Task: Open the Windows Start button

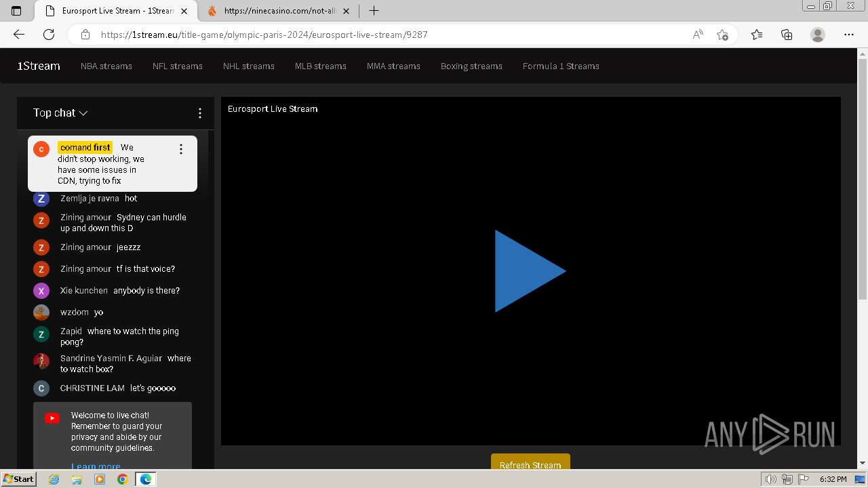Action: click(19, 479)
